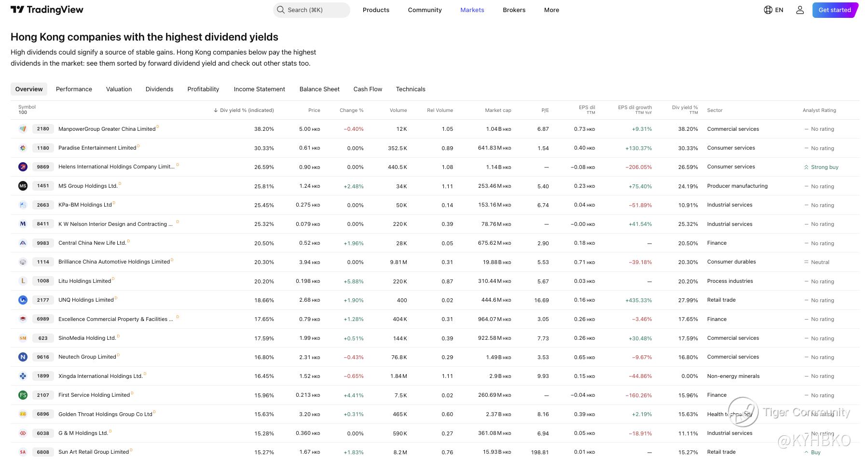Click the Neutral rating for Brilliance China

816,262
